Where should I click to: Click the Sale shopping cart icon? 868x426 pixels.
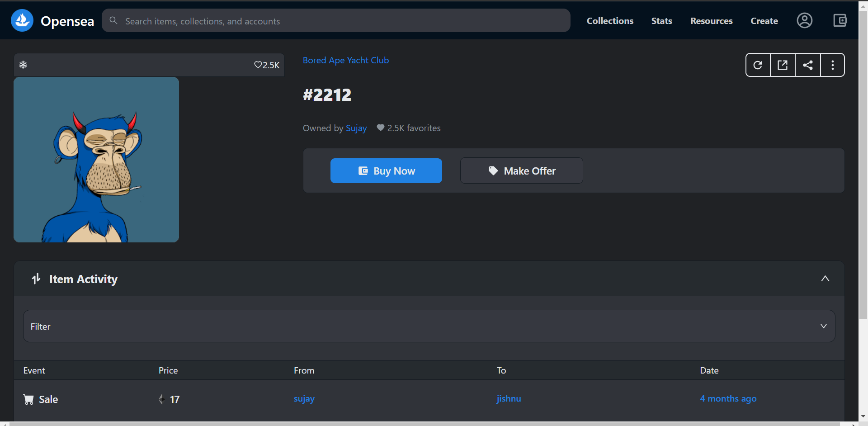pos(28,399)
